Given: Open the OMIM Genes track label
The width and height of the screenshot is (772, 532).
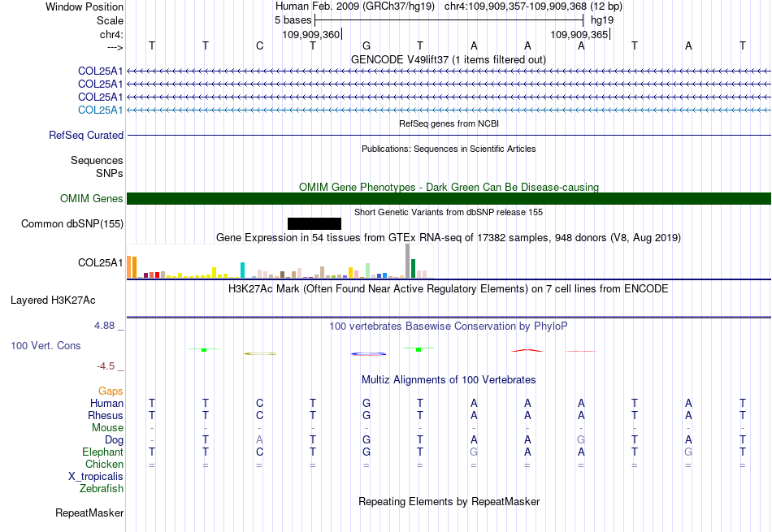Looking at the screenshot, I should point(92,198).
